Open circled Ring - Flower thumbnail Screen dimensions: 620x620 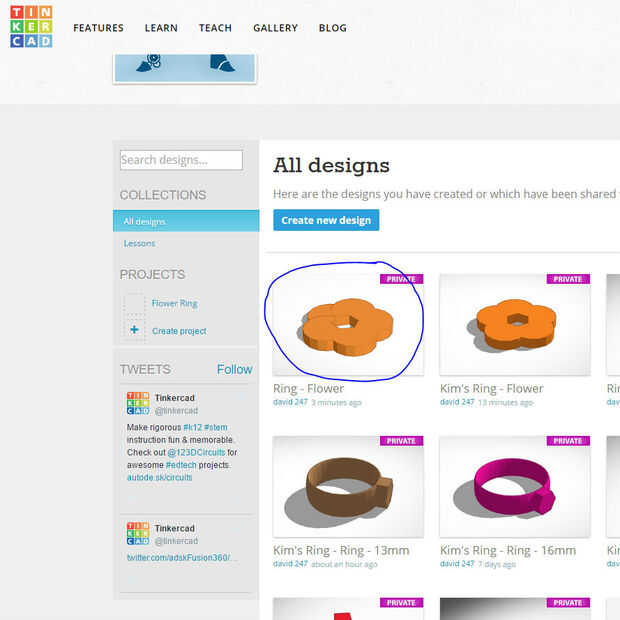pos(348,324)
